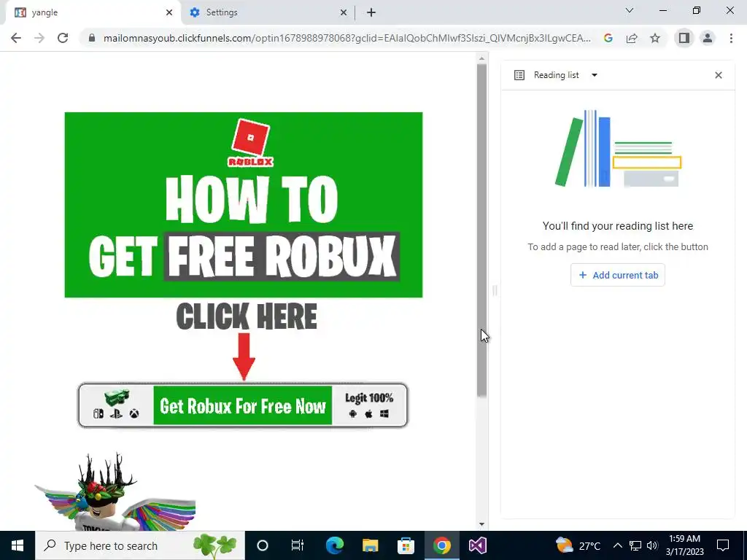
Task: Click Add current tab button
Action: point(618,275)
